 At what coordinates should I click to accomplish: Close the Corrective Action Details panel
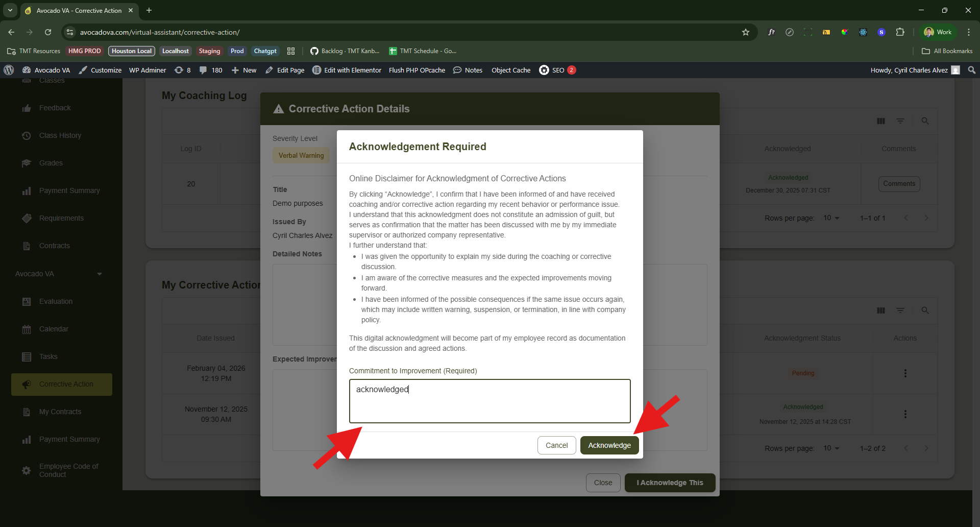pyautogui.click(x=603, y=483)
